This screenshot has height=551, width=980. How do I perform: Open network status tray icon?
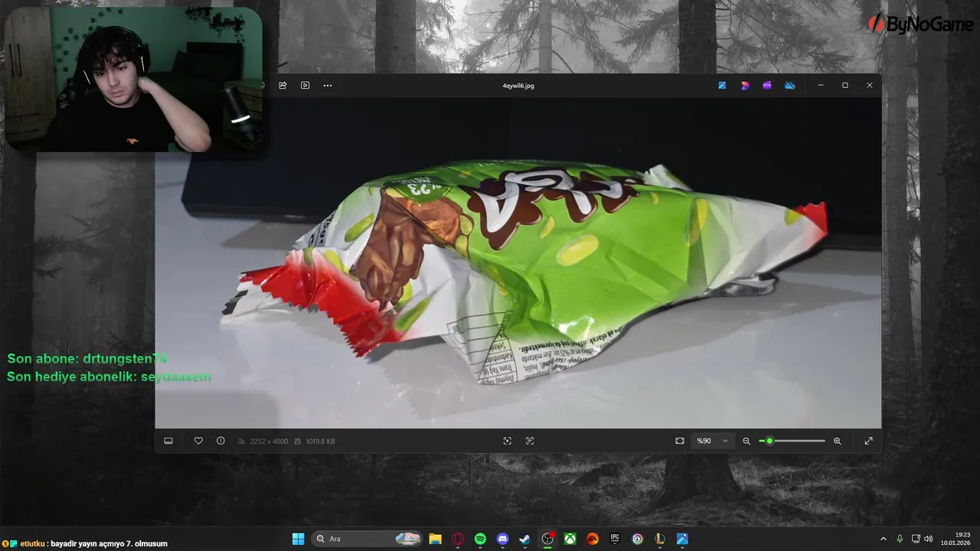click(916, 539)
